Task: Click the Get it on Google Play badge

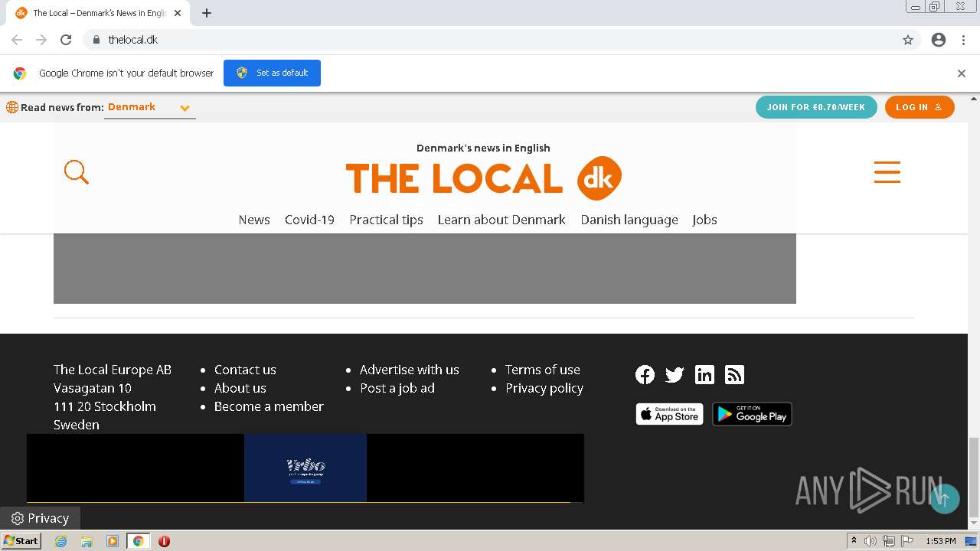Action: coord(752,414)
